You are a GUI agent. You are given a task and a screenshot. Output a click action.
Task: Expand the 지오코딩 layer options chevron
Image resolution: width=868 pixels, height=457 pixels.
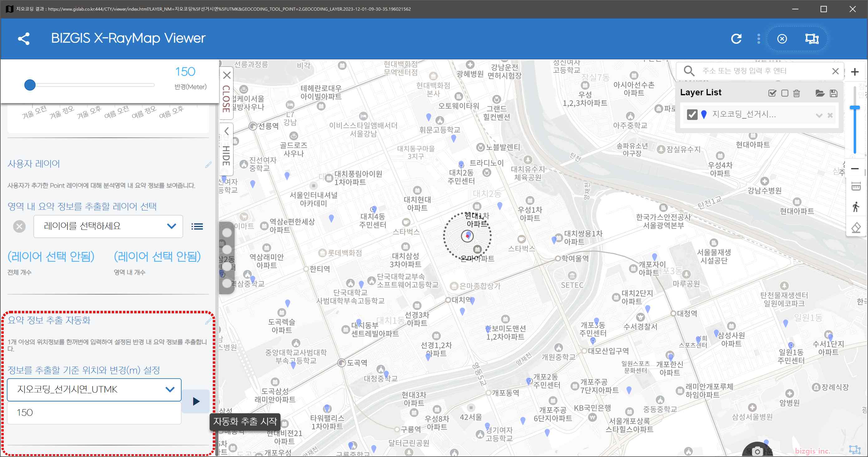click(819, 115)
